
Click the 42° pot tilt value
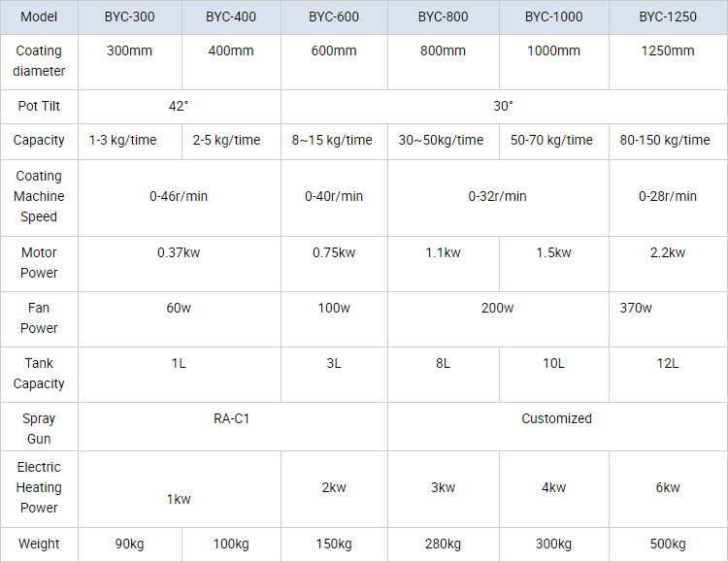point(179,106)
